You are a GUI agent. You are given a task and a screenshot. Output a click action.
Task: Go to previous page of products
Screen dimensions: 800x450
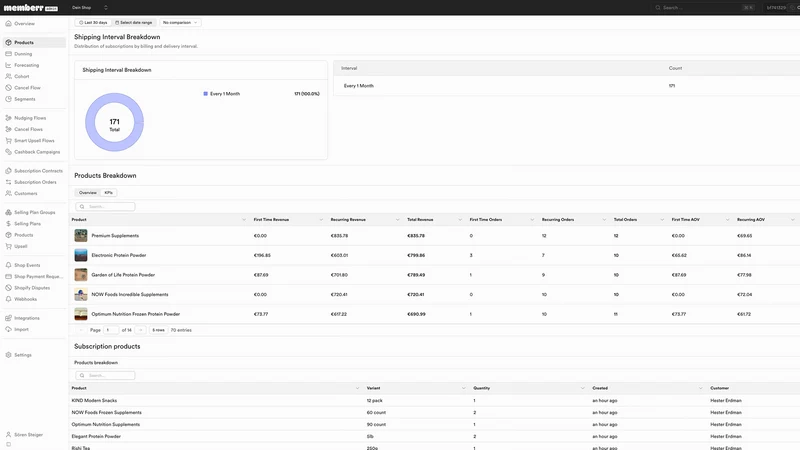tap(81, 330)
